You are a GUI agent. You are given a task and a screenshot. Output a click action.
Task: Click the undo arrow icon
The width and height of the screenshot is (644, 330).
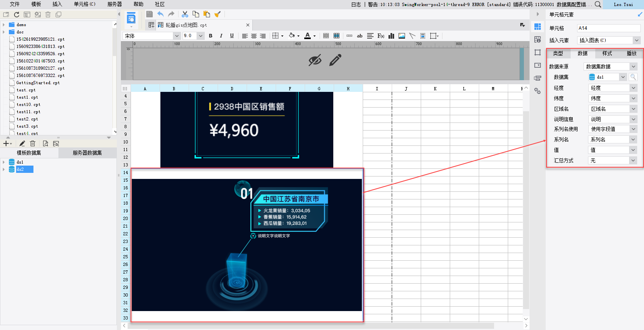160,14
